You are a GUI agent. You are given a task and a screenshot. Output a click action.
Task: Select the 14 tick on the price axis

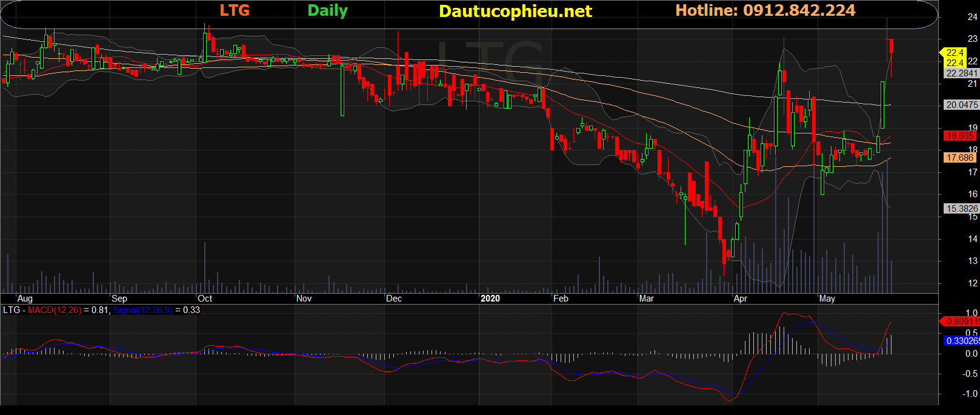[972, 239]
